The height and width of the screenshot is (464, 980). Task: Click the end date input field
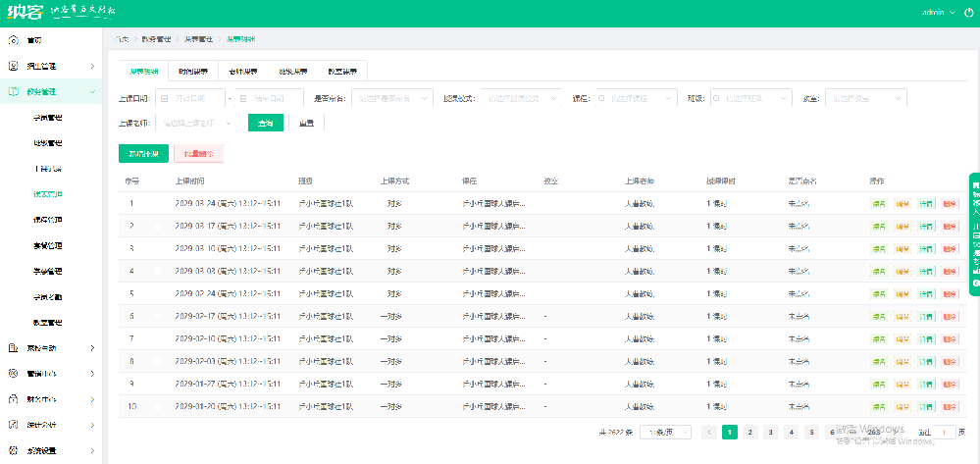point(269,98)
